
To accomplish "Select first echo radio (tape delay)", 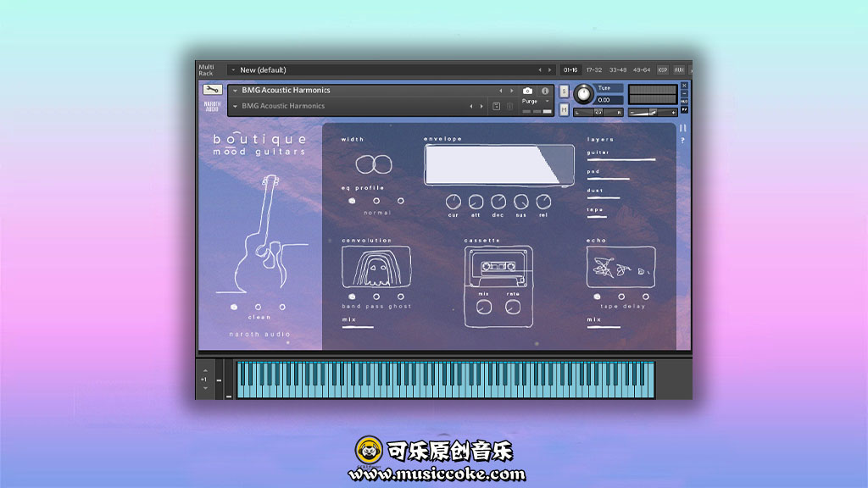I will click(597, 297).
